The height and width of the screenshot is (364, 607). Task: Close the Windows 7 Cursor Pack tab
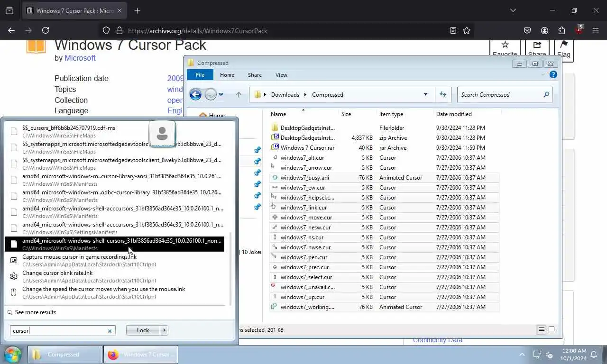pos(119,10)
